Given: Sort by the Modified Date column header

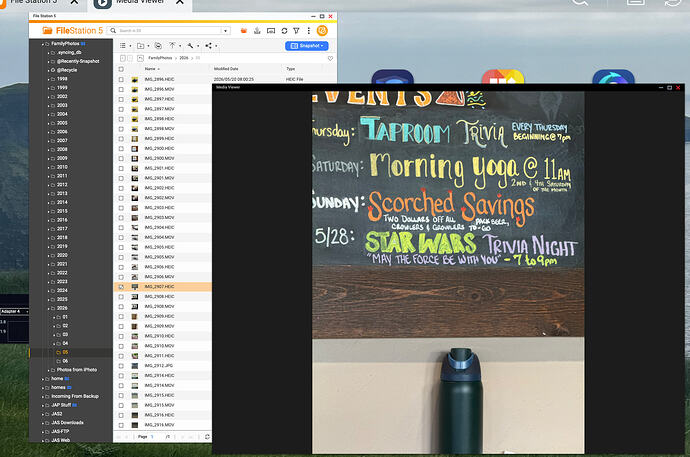Looking at the screenshot, I should [226, 69].
